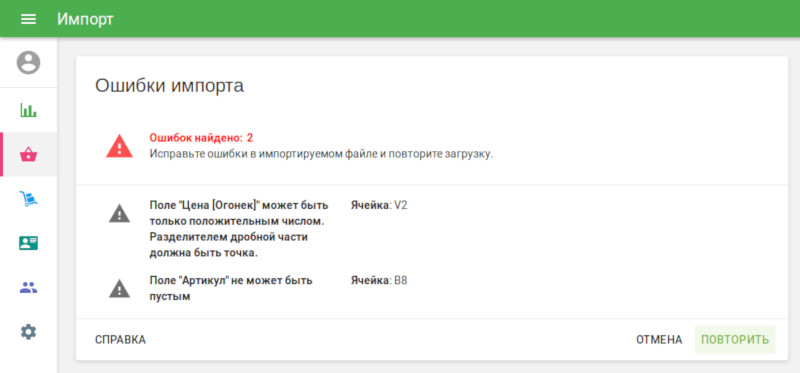The height and width of the screenshot is (373, 800).
Task: Click the 'Поле "Артикул" не может быть пустым' message
Action: [x=231, y=288]
